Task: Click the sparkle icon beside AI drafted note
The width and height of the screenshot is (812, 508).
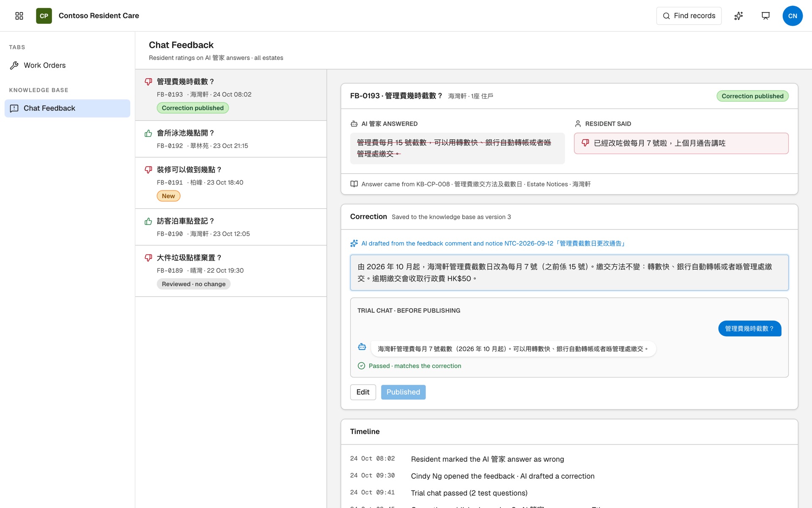Action: point(354,243)
